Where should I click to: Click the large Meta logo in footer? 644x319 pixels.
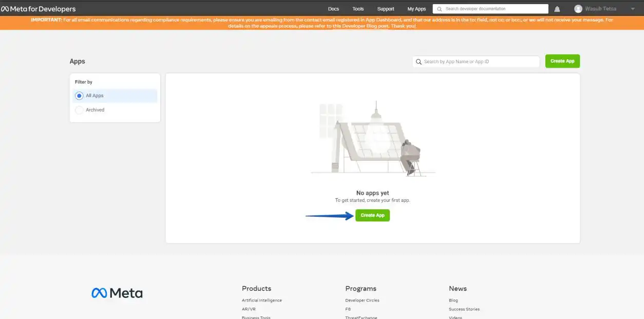[117, 293]
